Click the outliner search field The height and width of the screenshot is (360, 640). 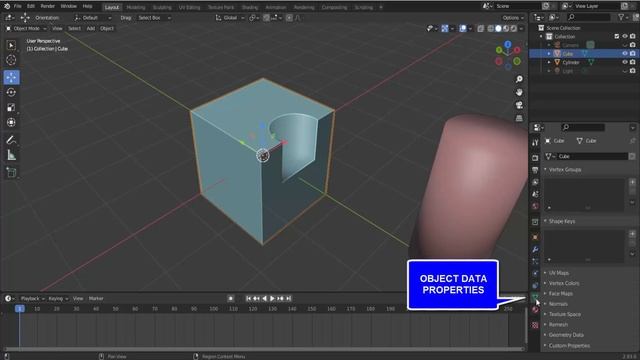click(589, 17)
